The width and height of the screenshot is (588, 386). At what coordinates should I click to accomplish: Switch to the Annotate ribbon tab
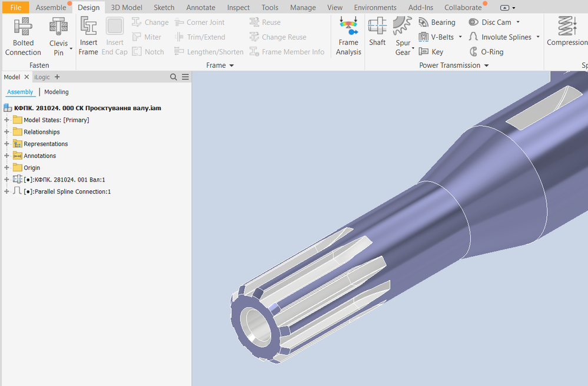[x=201, y=8]
